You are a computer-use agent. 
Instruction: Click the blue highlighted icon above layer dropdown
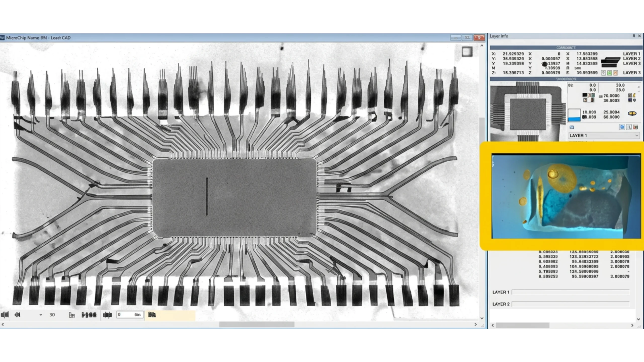tap(622, 127)
